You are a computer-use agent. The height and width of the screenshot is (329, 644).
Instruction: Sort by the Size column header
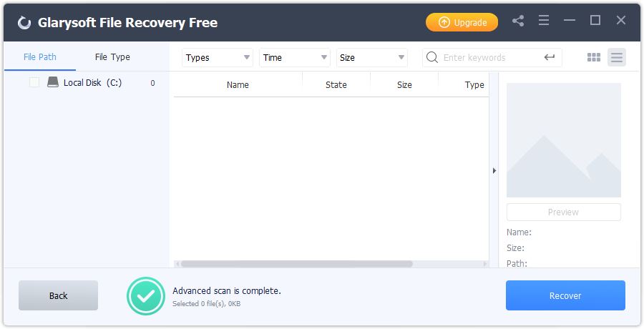404,84
